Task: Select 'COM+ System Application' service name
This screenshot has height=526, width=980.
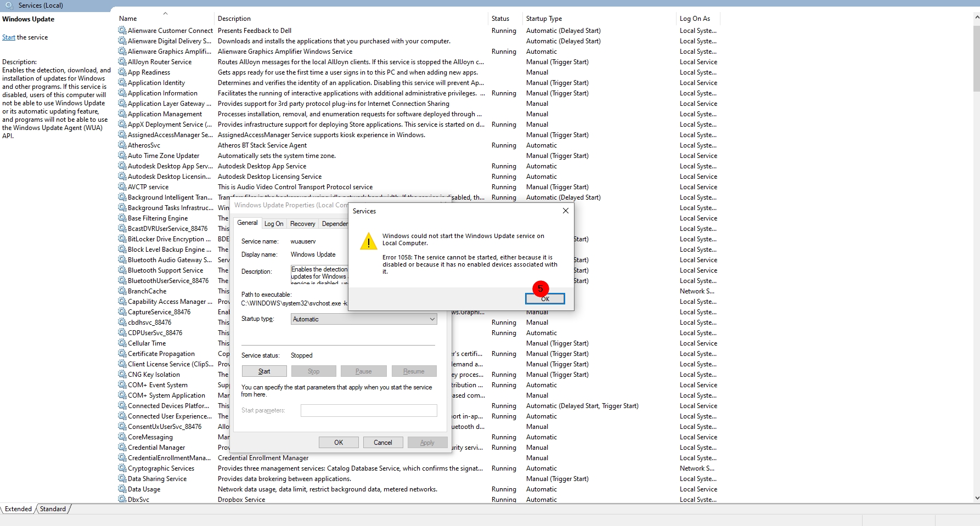Action: click(x=166, y=395)
